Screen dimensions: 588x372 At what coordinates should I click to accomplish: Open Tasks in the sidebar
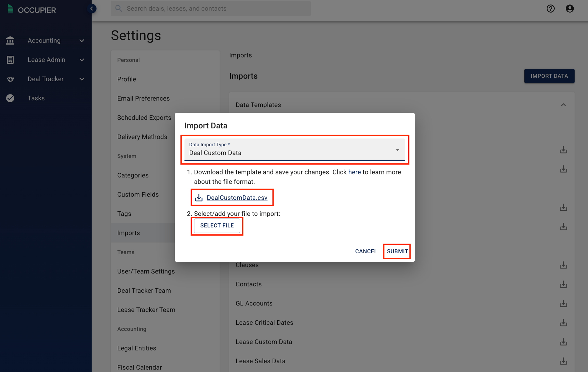[x=36, y=98]
